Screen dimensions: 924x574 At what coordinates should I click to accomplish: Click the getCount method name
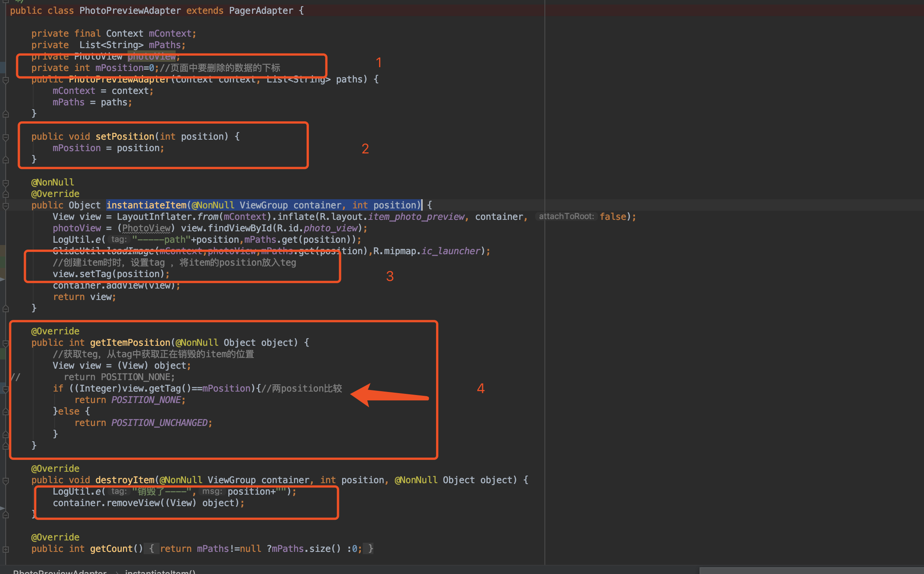[111, 548]
